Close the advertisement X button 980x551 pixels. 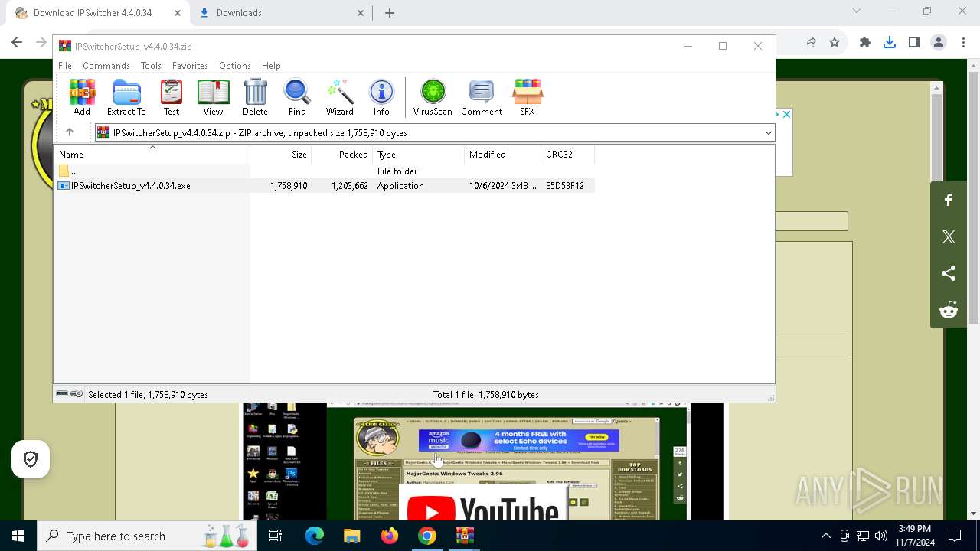coord(786,114)
